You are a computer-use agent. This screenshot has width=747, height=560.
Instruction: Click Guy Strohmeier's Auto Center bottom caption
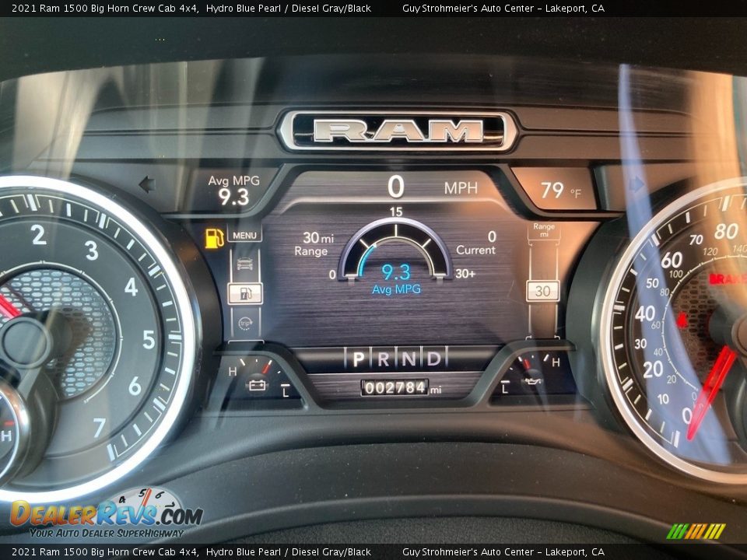pyautogui.click(x=503, y=552)
